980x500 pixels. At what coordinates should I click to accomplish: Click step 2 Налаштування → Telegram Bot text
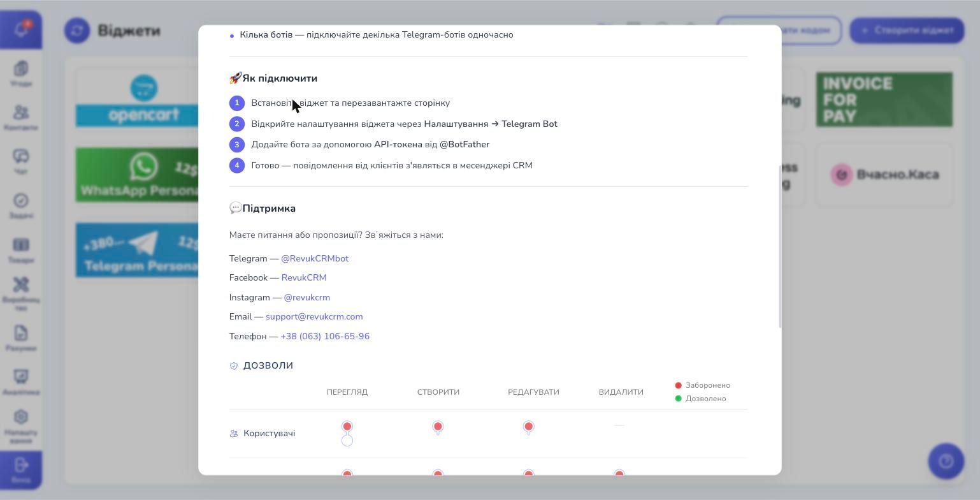tap(404, 124)
